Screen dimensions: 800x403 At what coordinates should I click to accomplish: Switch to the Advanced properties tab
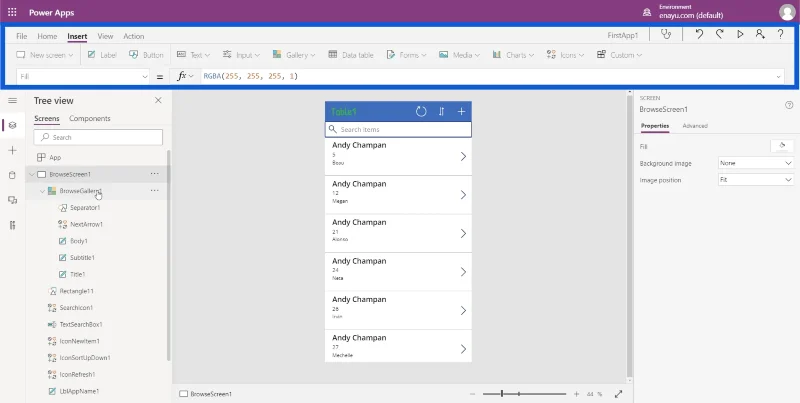[x=695, y=125]
